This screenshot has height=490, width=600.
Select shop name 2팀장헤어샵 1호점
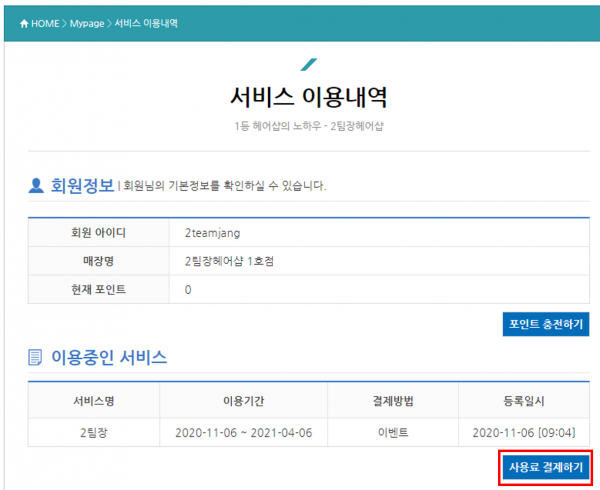(229, 261)
